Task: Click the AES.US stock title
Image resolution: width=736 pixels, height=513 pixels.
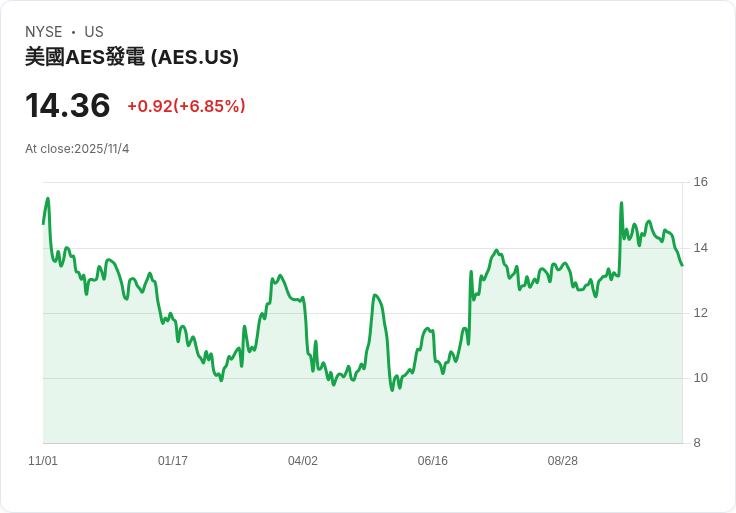Action: coord(132,57)
